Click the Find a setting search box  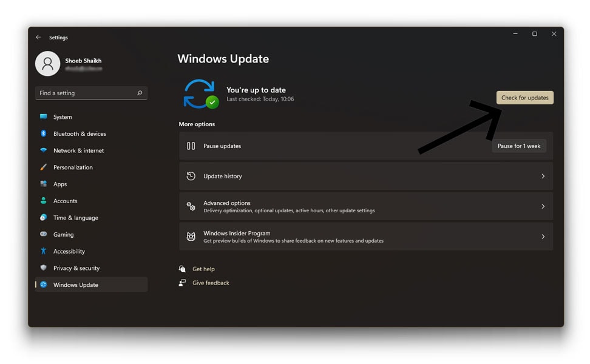[x=91, y=93]
